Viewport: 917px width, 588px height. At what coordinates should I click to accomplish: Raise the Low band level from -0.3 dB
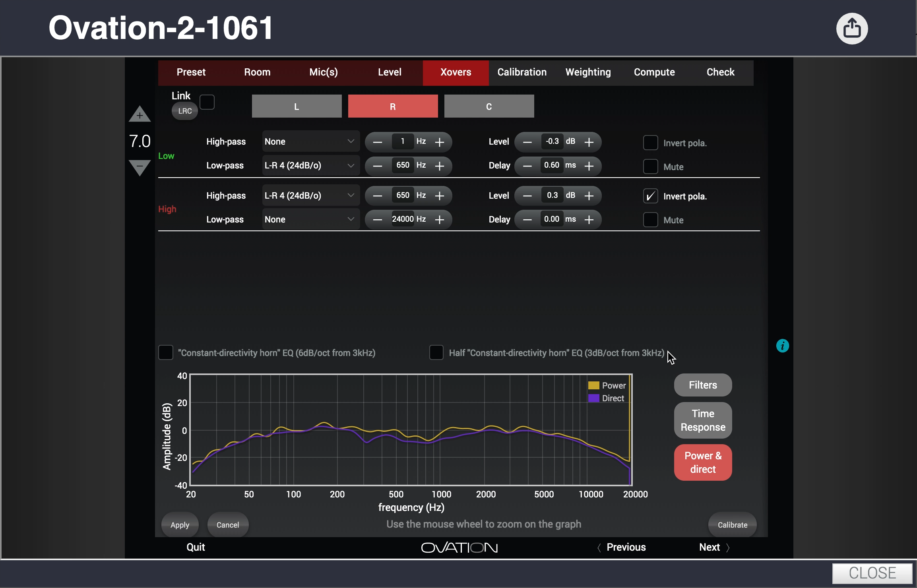589,142
